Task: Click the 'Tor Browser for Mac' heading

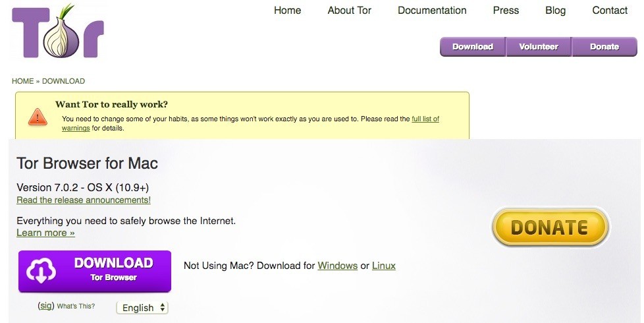Action: [x=87, y=163]
